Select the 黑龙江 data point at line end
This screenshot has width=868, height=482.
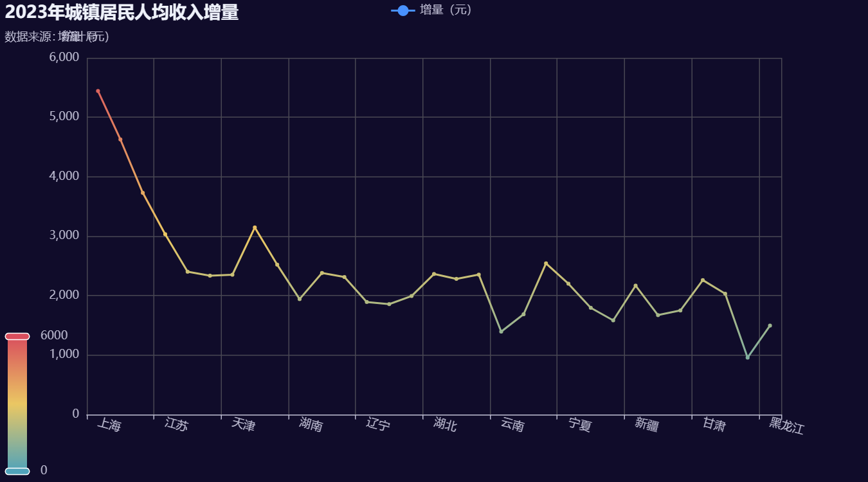point(770,326)
